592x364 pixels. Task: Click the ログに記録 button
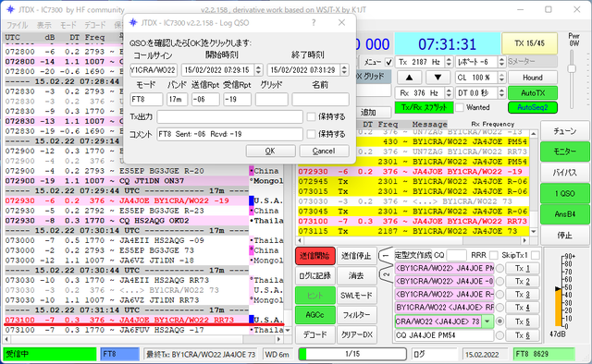[314, 275]
